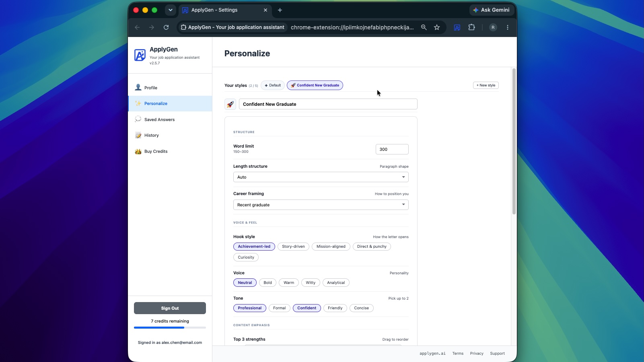Open History in the sidebar
This screenshot has height=362, width=644.
tap(170, 135)
